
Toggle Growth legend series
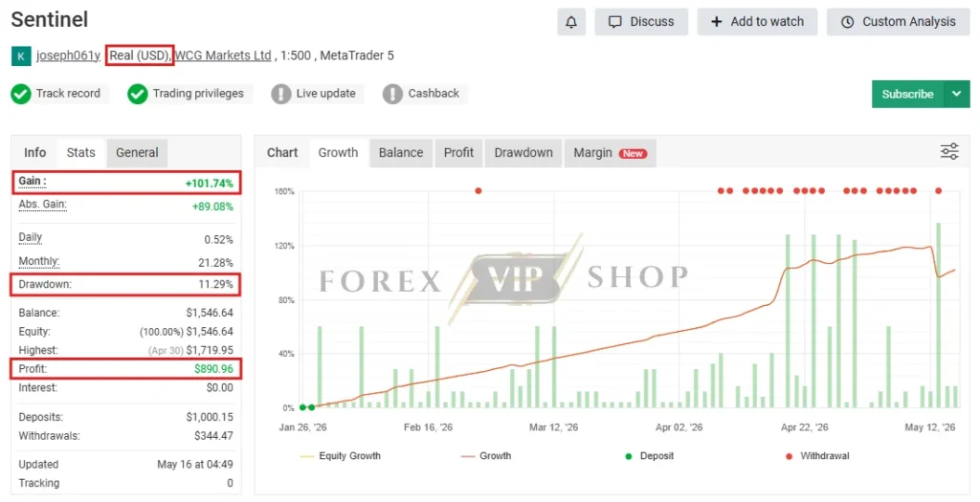486,456
